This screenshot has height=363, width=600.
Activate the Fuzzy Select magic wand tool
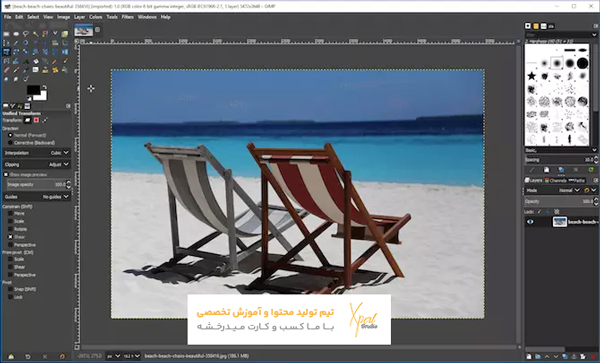[36, 34]
